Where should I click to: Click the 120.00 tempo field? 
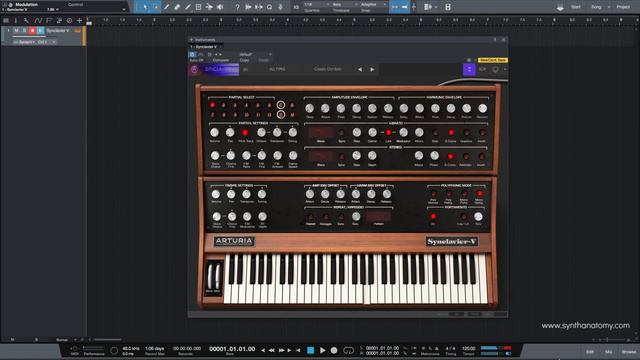point(469,349)
